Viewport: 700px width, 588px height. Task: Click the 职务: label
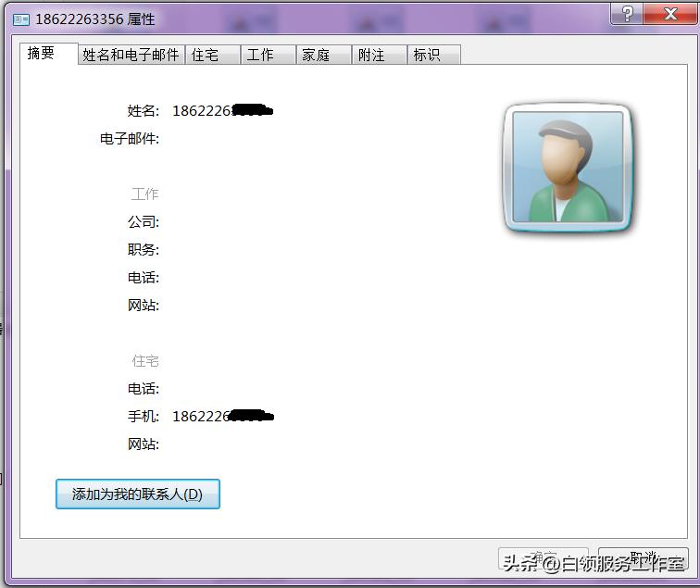144,250
